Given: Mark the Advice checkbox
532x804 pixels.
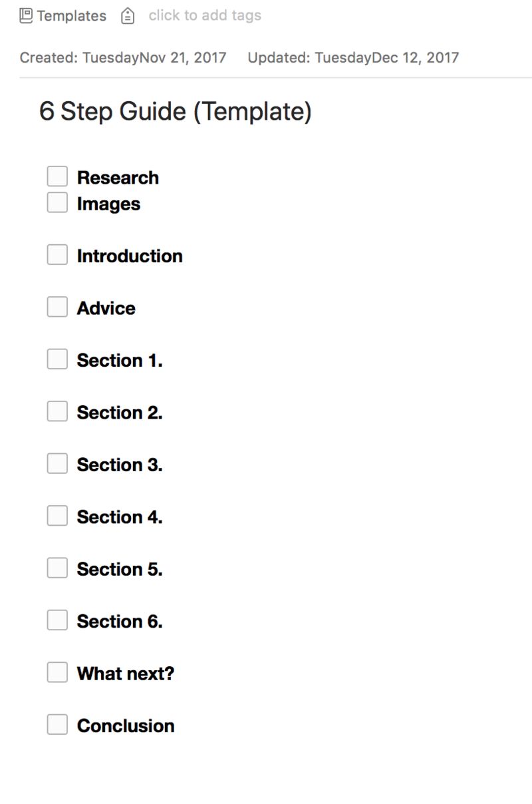Looking at the screenshot, I should pos(57,307).
